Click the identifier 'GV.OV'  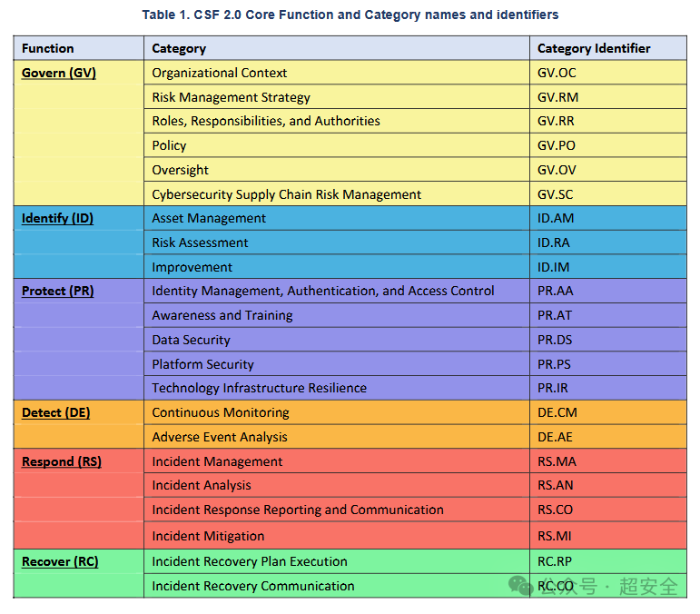[557, 170]
